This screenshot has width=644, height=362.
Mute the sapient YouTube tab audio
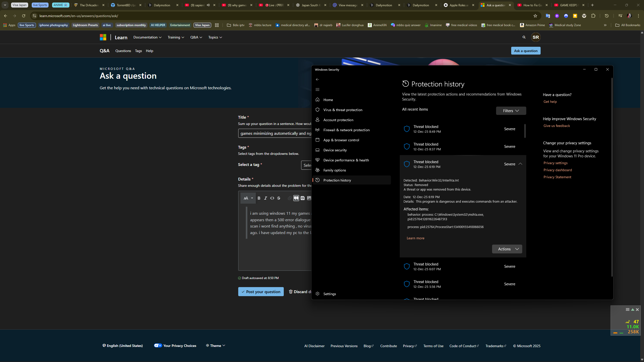tap(208, 5)
